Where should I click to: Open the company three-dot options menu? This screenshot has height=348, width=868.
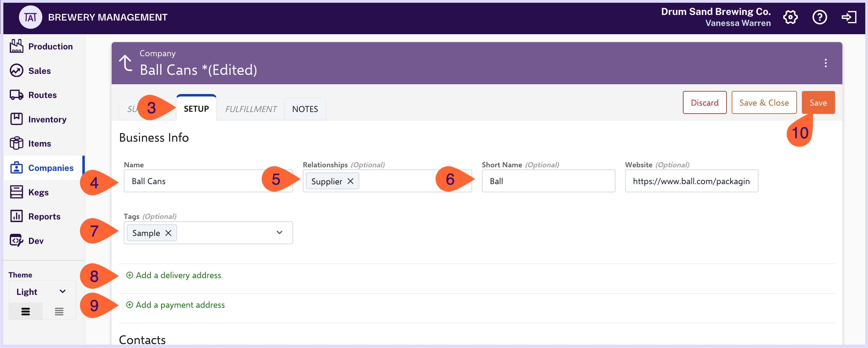click(826, 63)
